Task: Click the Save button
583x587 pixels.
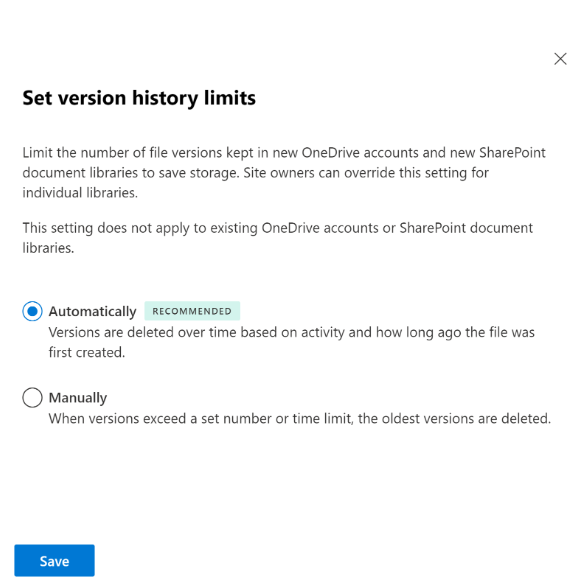Action: pyautogui.click(x=54, y=560)
